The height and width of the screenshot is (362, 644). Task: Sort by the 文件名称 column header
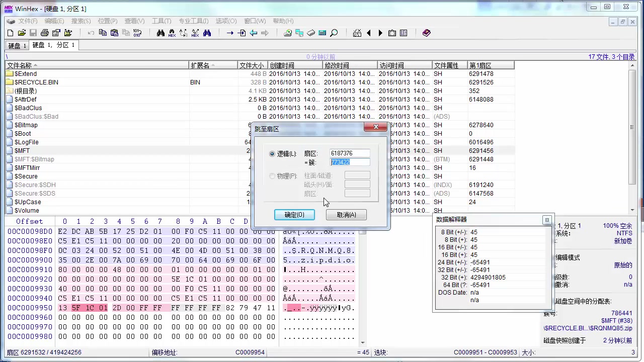(x=97, y=65)
